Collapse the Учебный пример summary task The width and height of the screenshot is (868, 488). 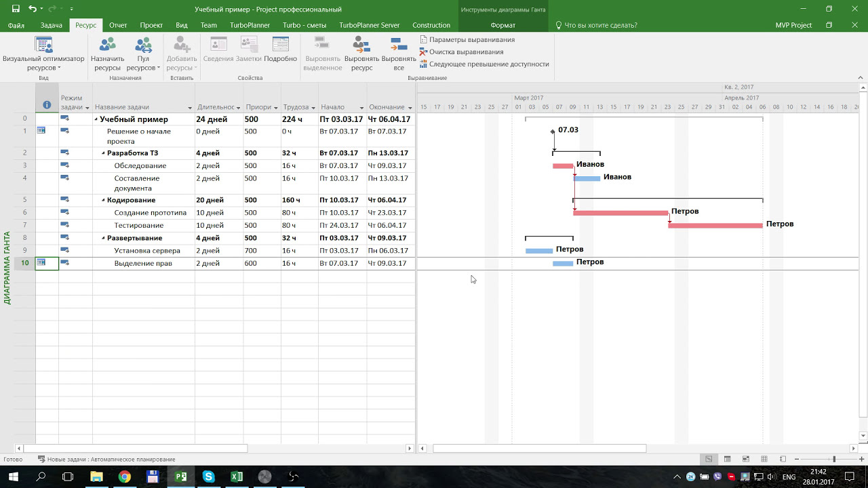click(x=96, y=119)
